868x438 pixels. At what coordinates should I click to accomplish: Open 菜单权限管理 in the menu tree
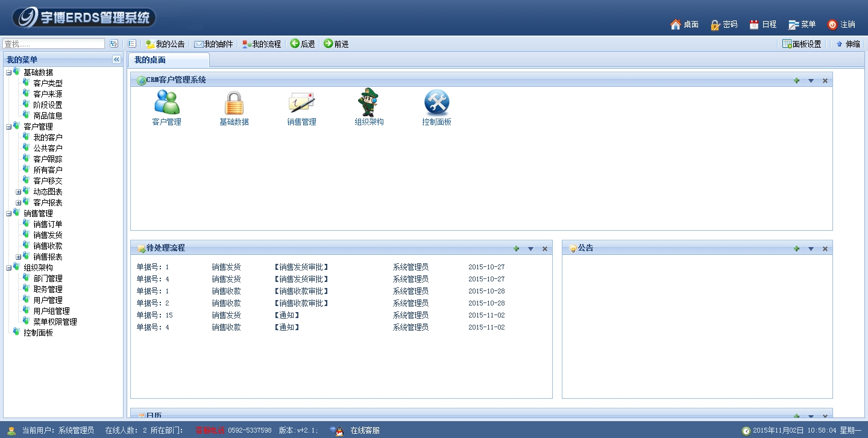55,322
